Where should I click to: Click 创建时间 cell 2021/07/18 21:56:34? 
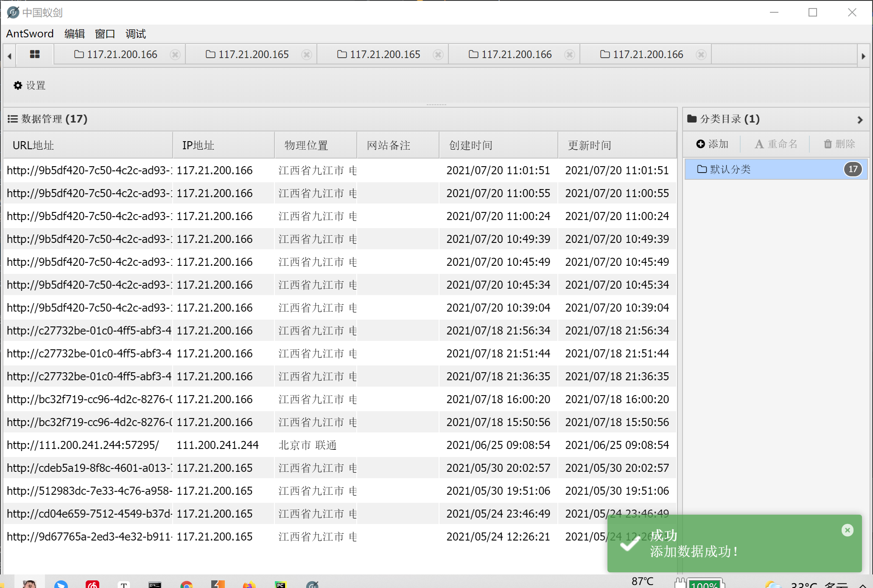pyautogui.click(x=498, y=331)
